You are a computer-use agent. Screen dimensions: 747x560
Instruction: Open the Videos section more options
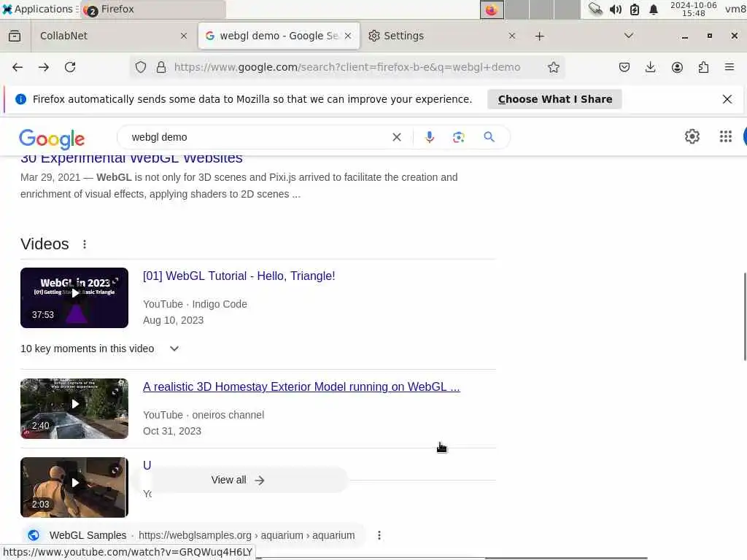tap(85, 244)
